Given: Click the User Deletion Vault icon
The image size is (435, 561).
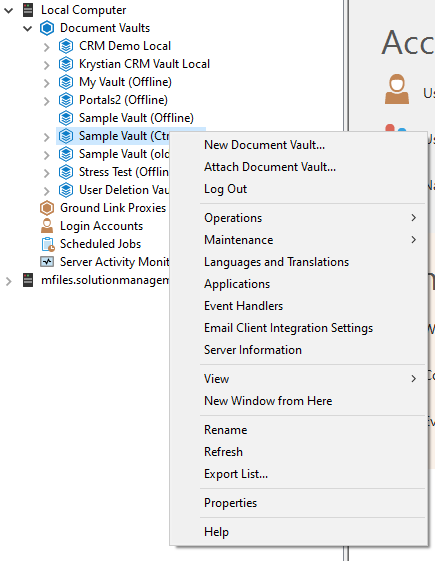Looking at the screenshot, I should [x=66, y=190].
